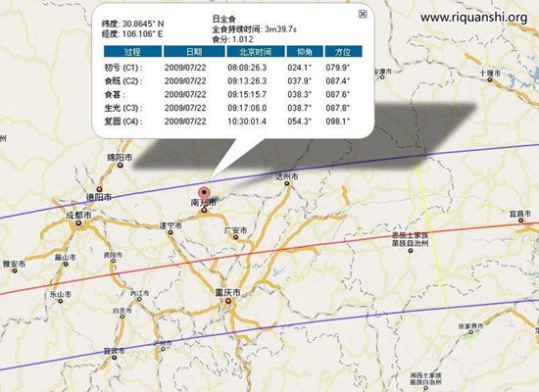Click the azimuth value 098.1°
539x392 pixels.
338,122
